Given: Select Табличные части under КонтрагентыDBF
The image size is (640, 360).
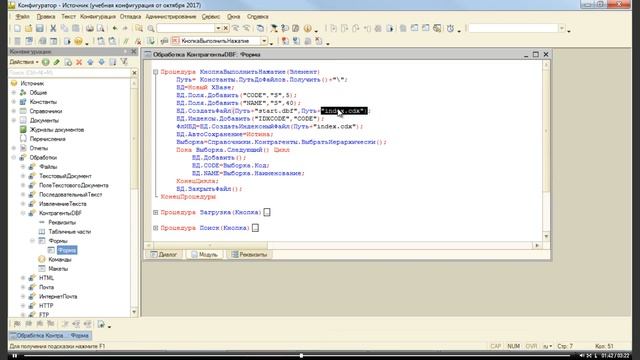Looking at the screenshot, I should (69, 231).
